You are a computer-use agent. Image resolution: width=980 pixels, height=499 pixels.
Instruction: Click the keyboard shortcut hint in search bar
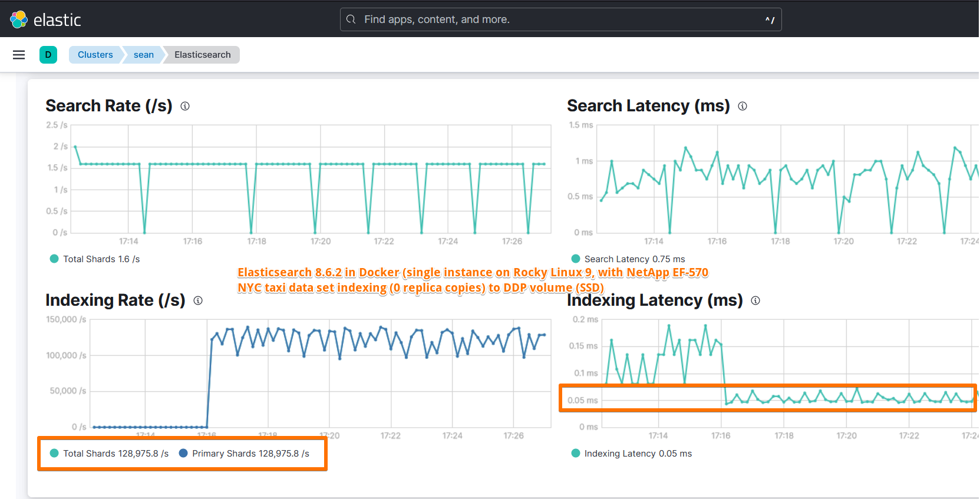[770, 20]
